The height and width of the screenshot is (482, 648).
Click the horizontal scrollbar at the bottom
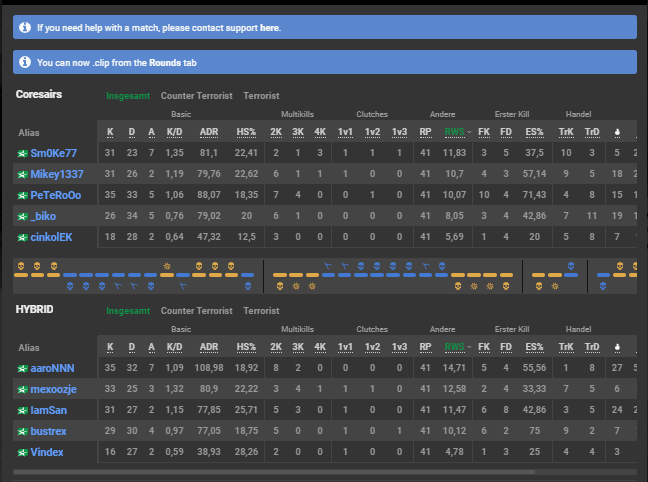coord(274,472)
